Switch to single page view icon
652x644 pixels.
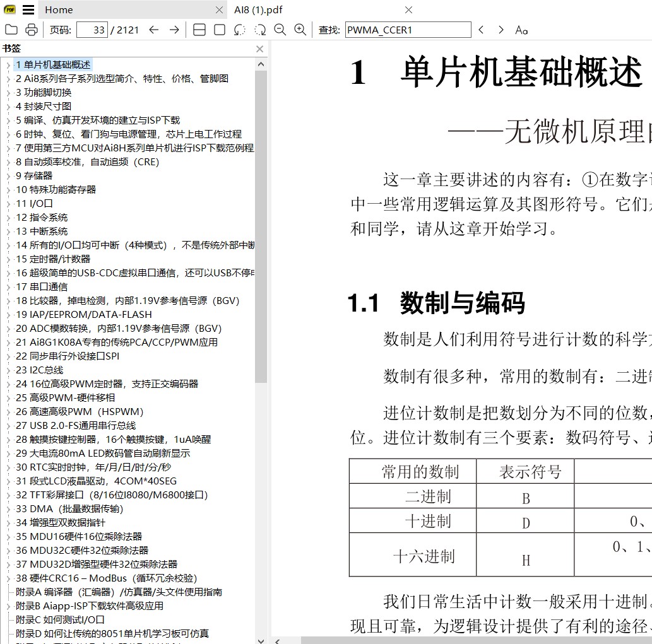(220, 30)
